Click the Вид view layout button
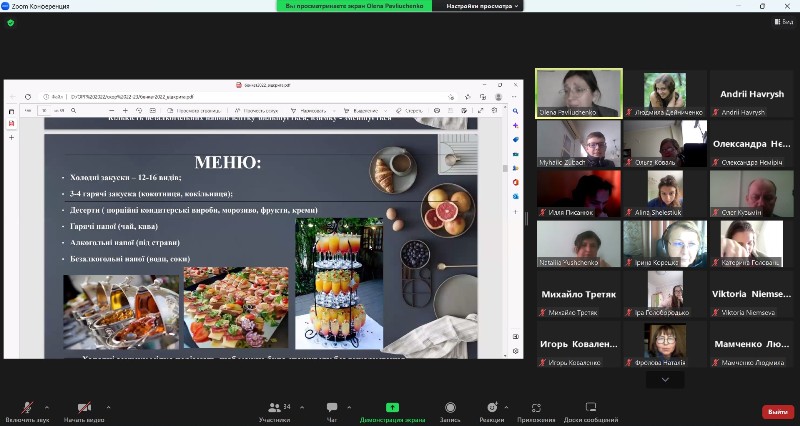 (784, 22)
